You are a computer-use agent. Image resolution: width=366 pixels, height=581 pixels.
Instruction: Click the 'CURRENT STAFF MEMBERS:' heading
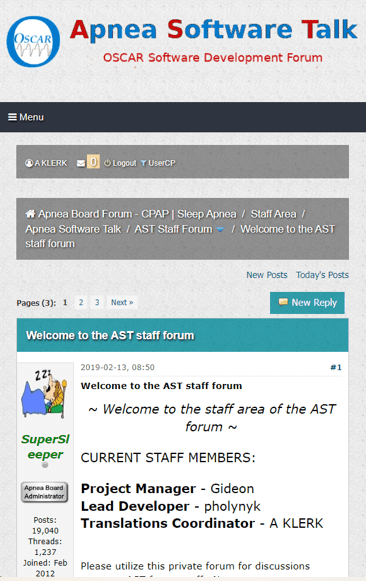click(168, 458)
